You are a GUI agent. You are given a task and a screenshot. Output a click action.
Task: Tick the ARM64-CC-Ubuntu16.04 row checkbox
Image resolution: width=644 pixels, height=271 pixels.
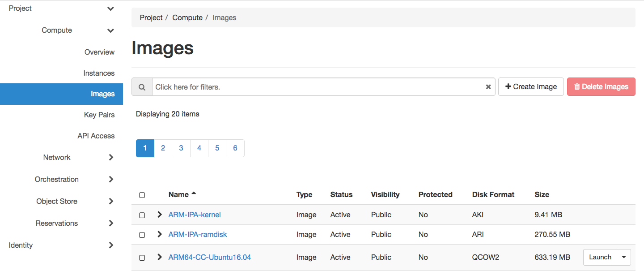(x=142, y=258)
